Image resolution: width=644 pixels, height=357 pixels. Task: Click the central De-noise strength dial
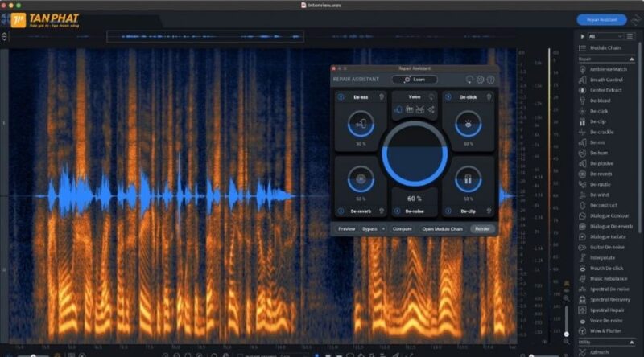tap(415, 150)
